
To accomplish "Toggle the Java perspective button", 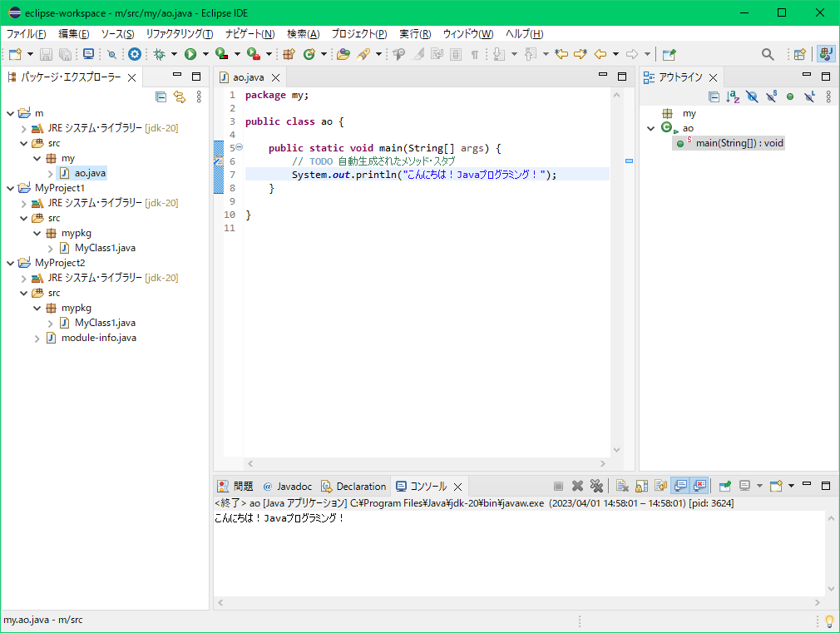I will (x=826, y=54).
